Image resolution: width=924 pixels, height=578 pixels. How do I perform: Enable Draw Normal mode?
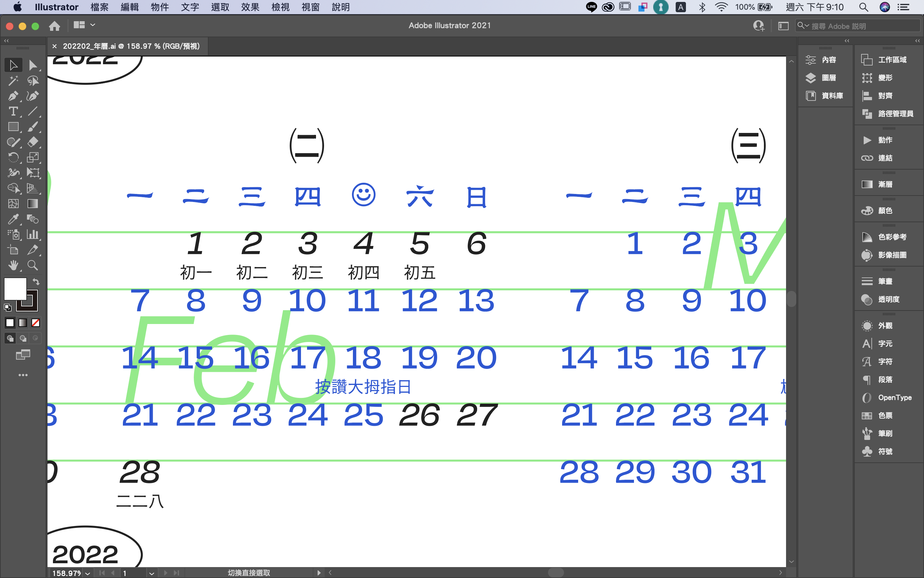click(x=10, y=338)
